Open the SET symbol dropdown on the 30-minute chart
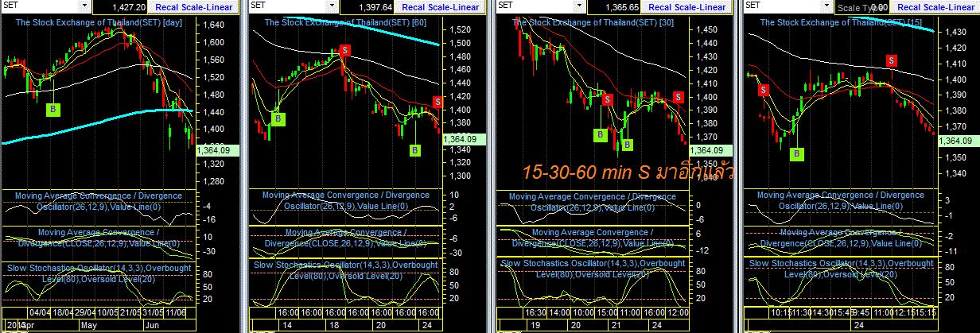 click(x=579, y=6)
